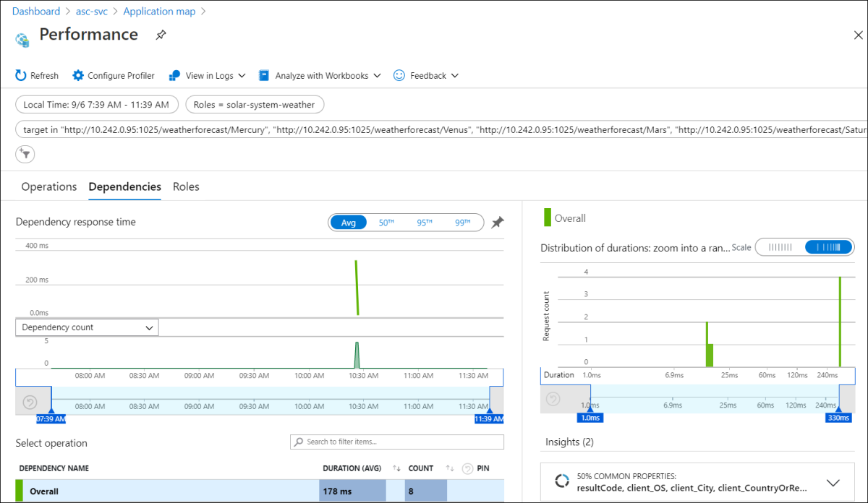Click the search to filter items field

[x=397, y=442]
